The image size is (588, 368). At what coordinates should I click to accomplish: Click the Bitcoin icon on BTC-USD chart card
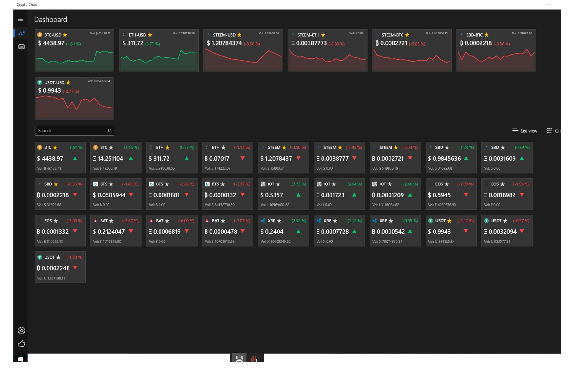click(40, 35)
